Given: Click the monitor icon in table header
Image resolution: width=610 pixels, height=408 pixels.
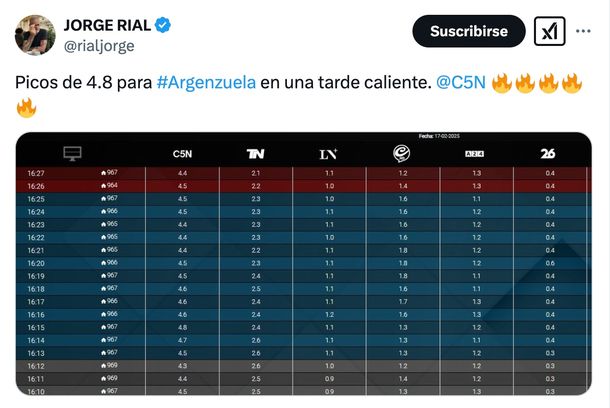Looking at the screenshot, I should (x=72, y=154).
